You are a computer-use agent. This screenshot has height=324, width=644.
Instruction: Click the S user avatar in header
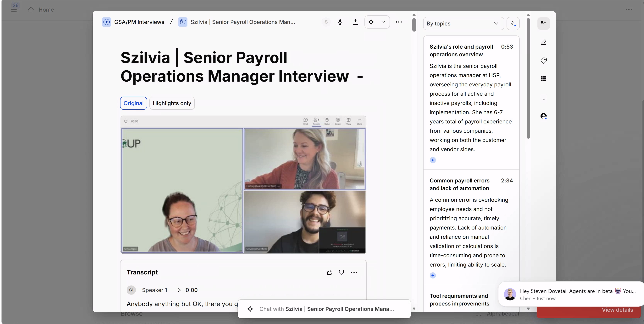pyautogui.click(x=326, y=22)
